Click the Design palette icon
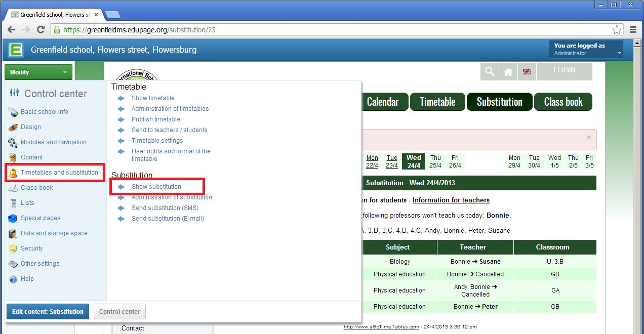The width and height of the screenshot is (644, 334). coord(13,127)
